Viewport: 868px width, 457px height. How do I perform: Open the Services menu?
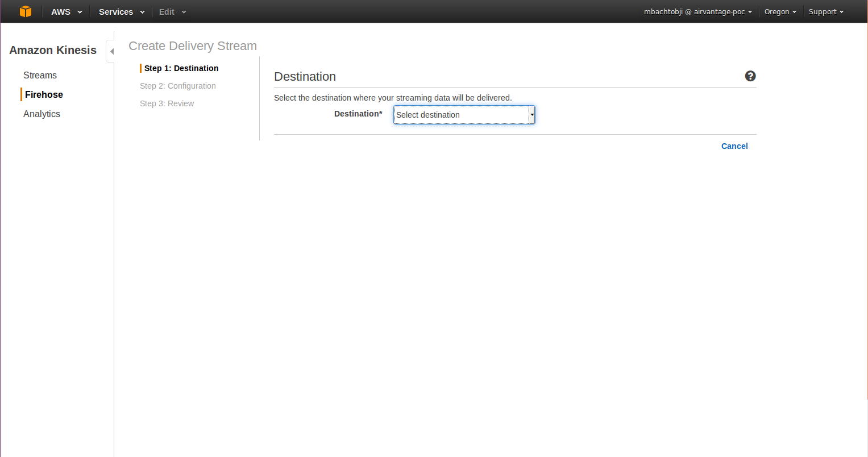122,11
